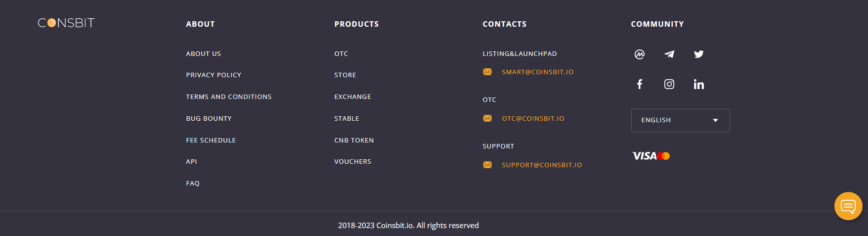Expand the English language dropdown
This screenshot has width=868, height=236.
680,120
